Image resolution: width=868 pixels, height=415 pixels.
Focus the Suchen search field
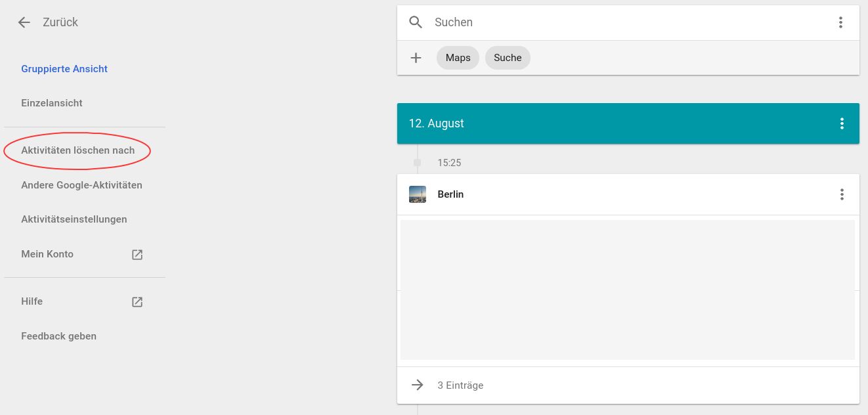coord(627,22)
